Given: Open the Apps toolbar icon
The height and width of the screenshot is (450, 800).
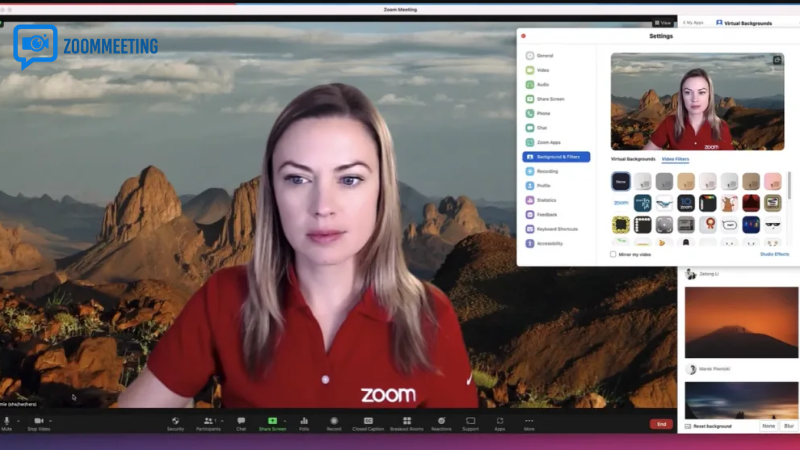Looking at the screenshot, I should point(499,423).
